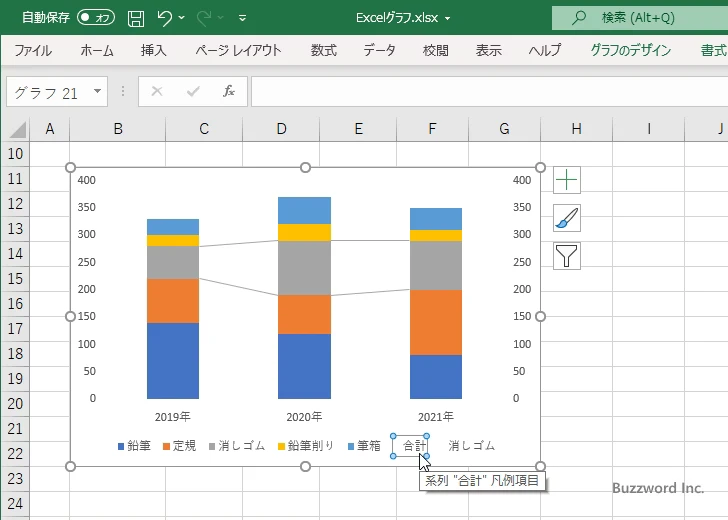Image resolution: width=728 pixels, height=520 pixels.
Task: Click inside the formula bar input
Action: tap(490, 91)
